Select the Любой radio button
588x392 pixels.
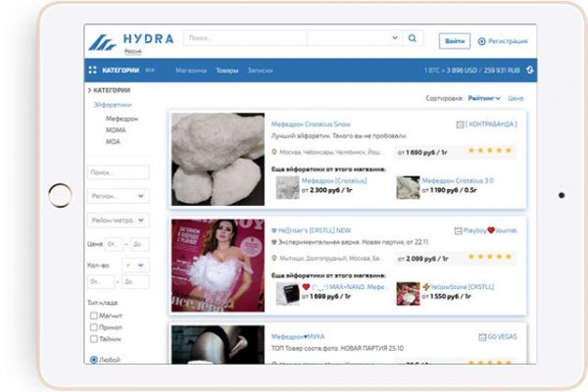(x=94, y=360)
